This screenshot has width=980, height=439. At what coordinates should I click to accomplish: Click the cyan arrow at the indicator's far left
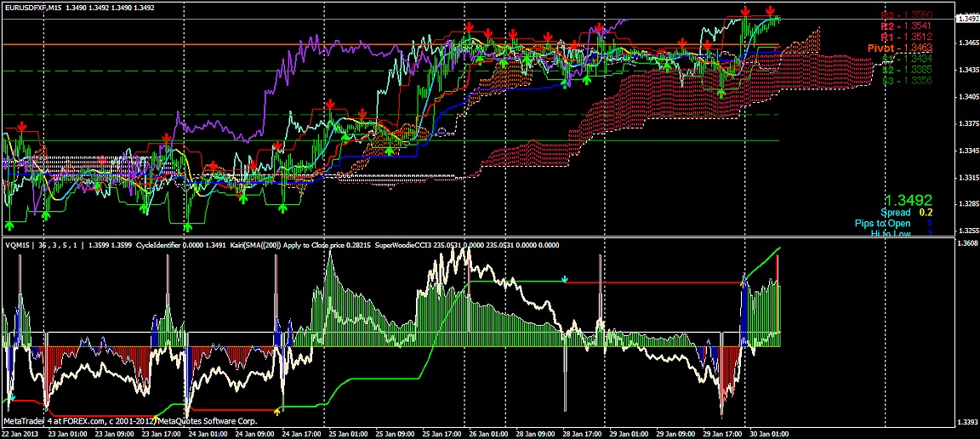tap(12, 397)
